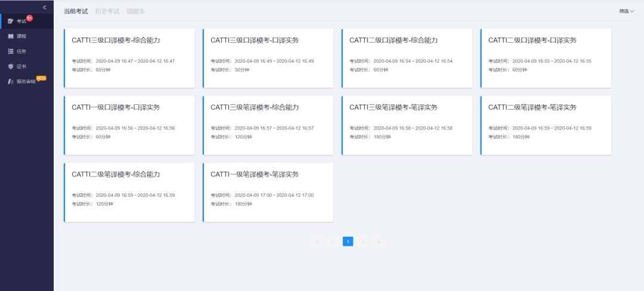Open CATTI三级笔译模考-综合能力 exam card
Screen dimensions: 644x291
tap(268, 126)
